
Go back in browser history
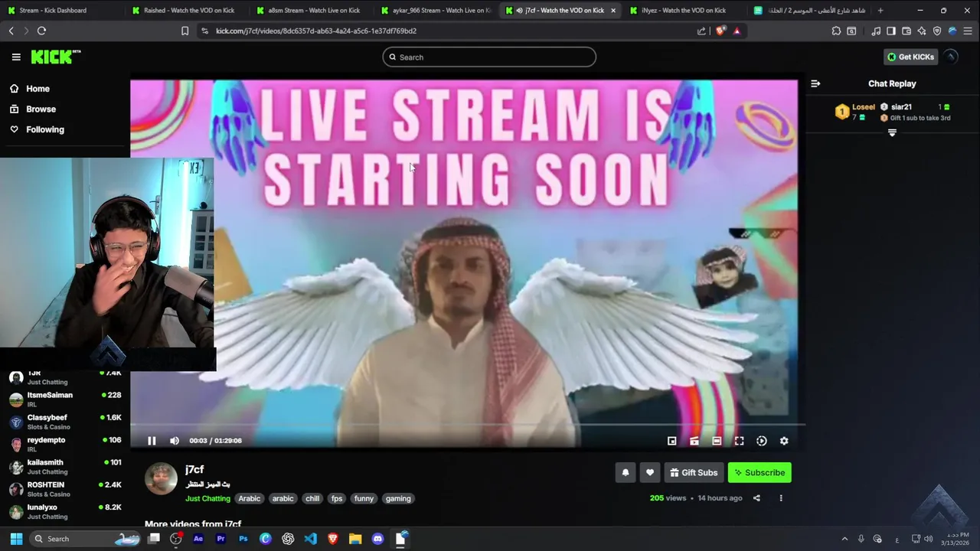pos(11,31)
